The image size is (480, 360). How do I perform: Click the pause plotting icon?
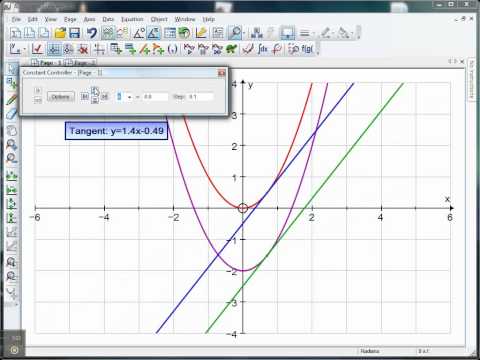tap(203, 49)
